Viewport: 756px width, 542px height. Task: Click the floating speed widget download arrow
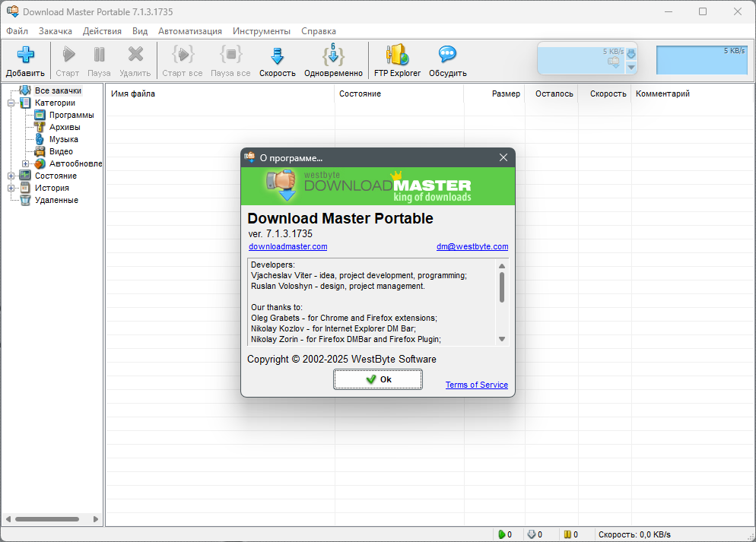pos(631,54)
